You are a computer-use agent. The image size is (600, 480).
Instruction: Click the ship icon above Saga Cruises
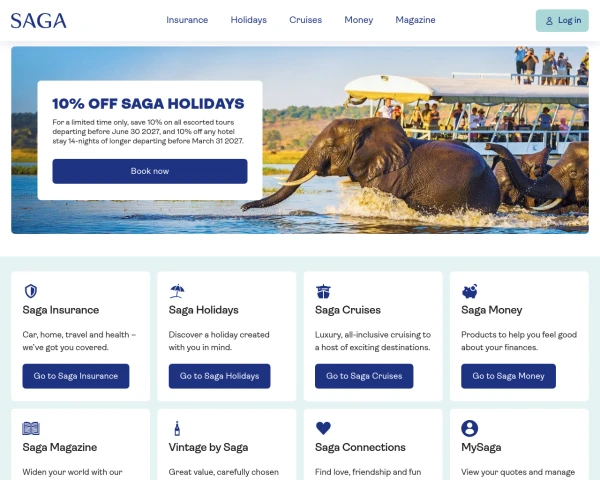(x=323, y=291)
